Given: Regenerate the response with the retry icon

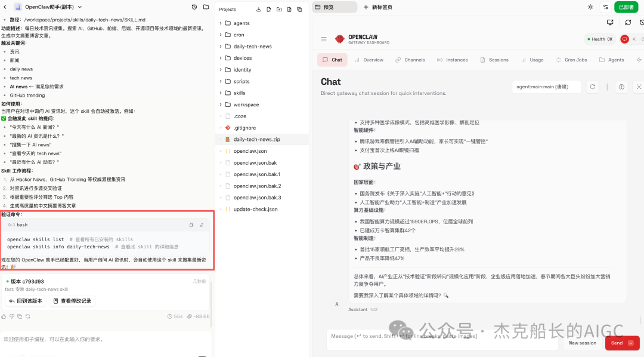Looking at the screenshot, I should [28, 316].
